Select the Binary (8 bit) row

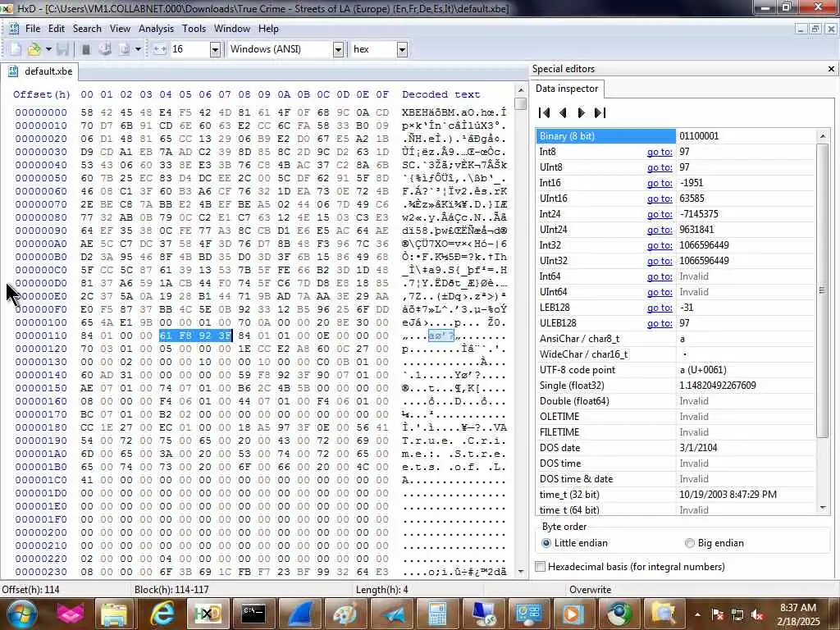click(676, 136)
